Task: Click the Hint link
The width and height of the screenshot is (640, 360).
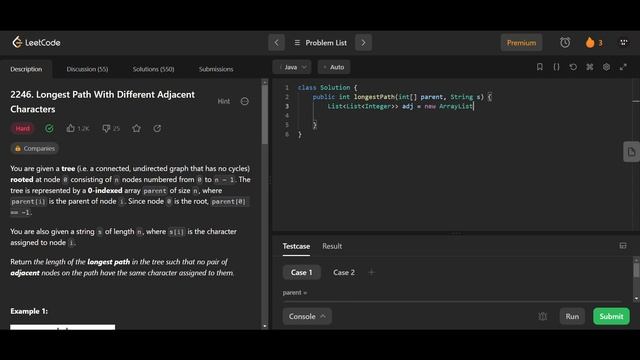Action: click(224, 101)
